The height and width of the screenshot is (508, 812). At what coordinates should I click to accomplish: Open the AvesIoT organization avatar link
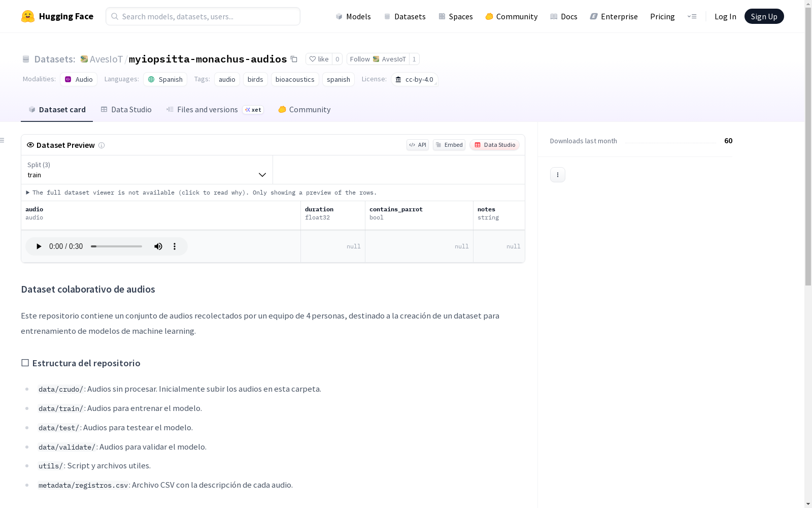[x=84, y=59]
